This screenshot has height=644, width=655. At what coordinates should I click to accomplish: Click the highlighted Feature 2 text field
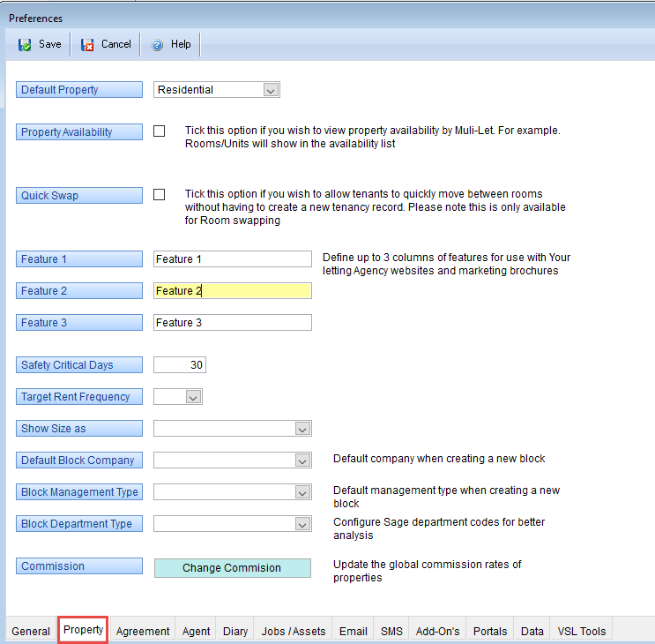233,291
